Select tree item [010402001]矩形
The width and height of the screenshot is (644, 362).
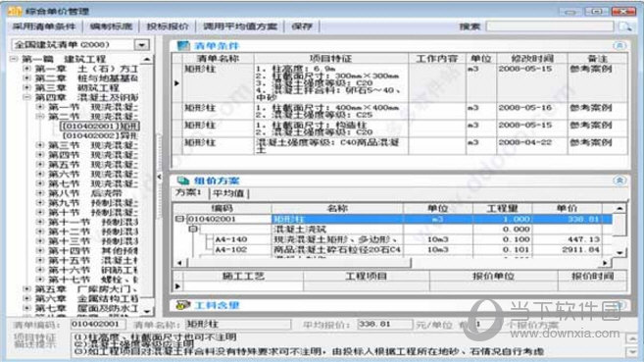[x=100, y=127]
